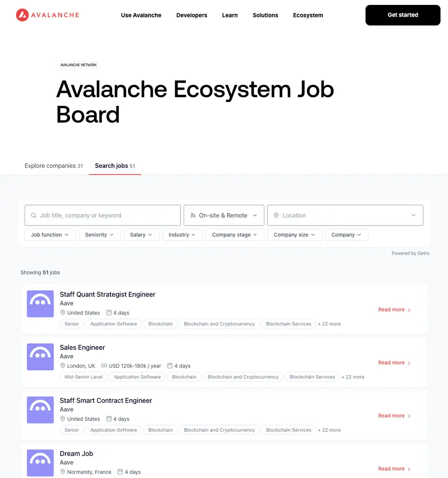Screen dimensions: 448x478
Task: Click calendar icon on Sales Engineer row
Action: [x=170, y=365]
